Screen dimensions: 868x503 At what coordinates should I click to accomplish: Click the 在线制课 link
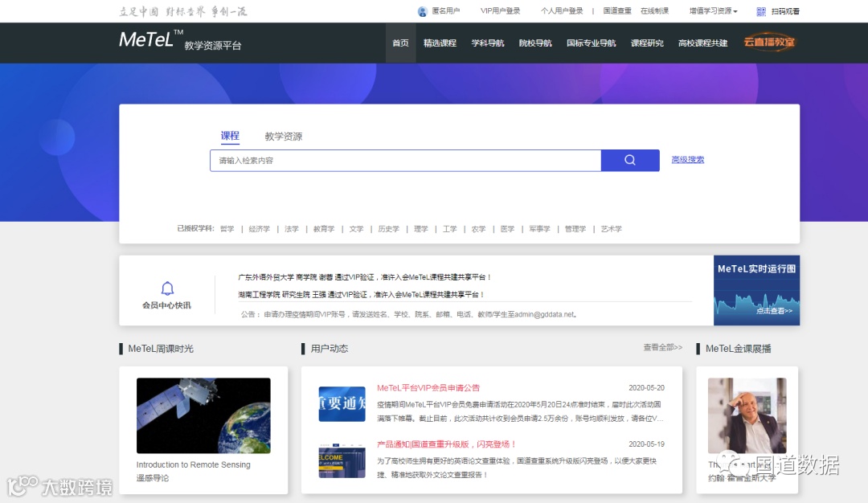[x=655, y=11]
